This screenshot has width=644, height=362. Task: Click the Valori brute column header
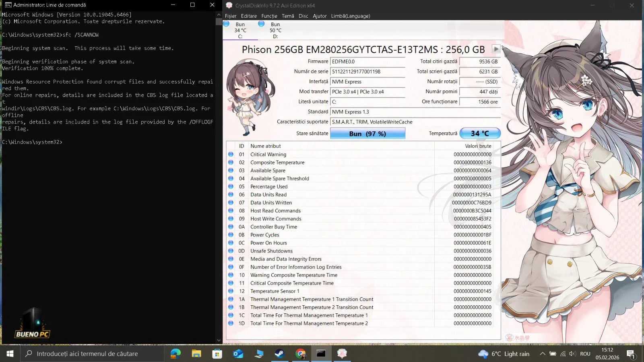[464, 146]
